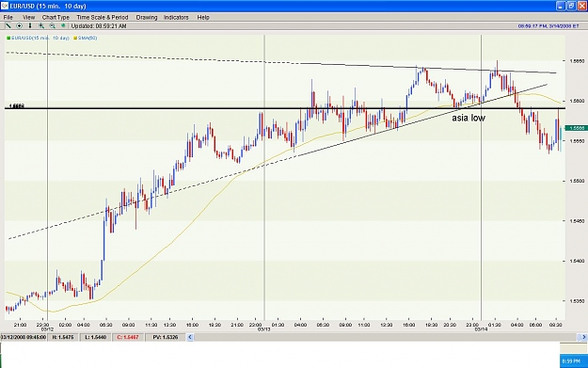Maximize the EUR/USD chart window
588x368 pixels.
click(571, 6)
